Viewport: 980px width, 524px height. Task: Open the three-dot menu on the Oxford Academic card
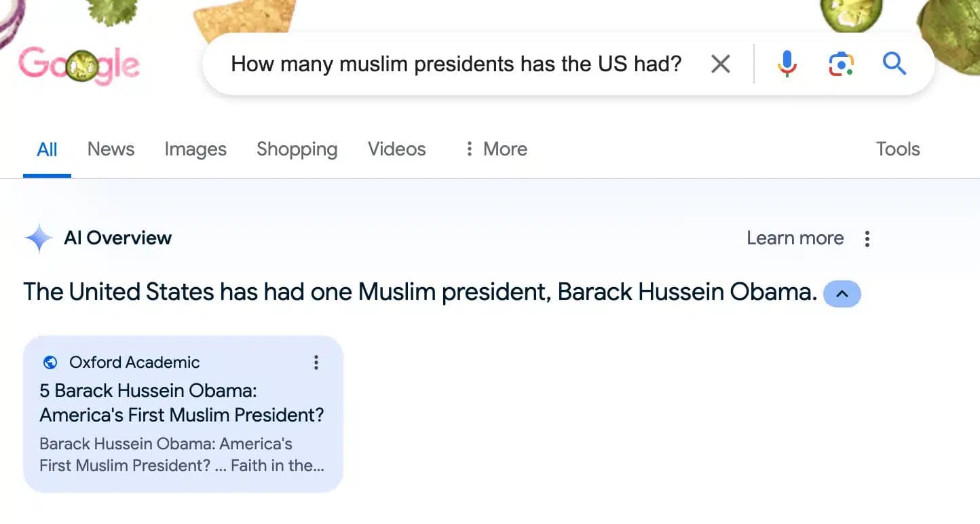coord(316,362)
